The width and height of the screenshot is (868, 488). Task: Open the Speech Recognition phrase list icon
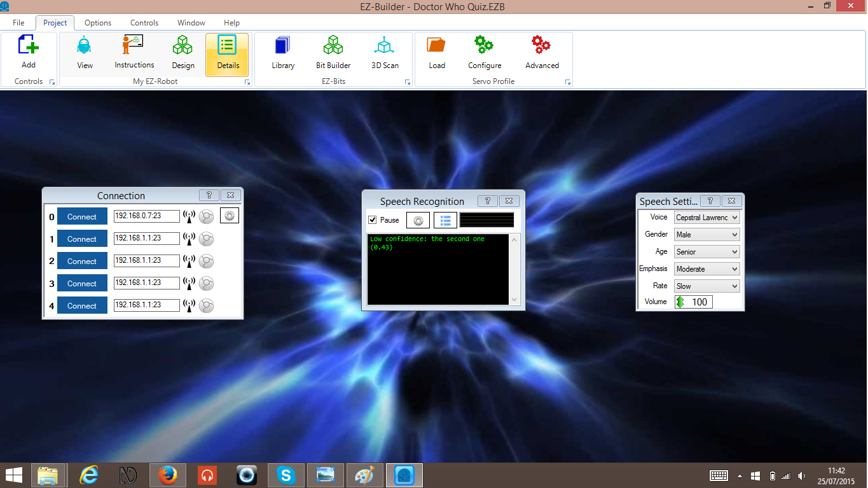click(445, 220)
